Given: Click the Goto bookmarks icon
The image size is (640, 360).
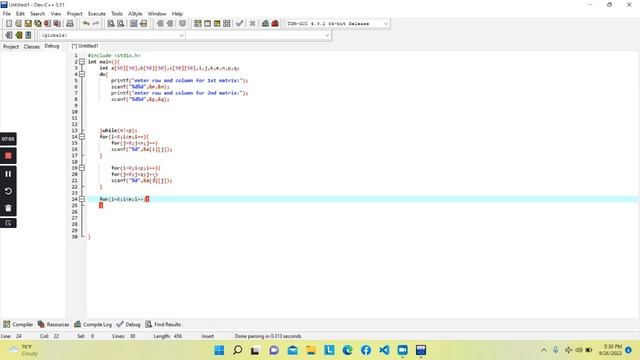Looking at the screenshot, I should point(28,35).
